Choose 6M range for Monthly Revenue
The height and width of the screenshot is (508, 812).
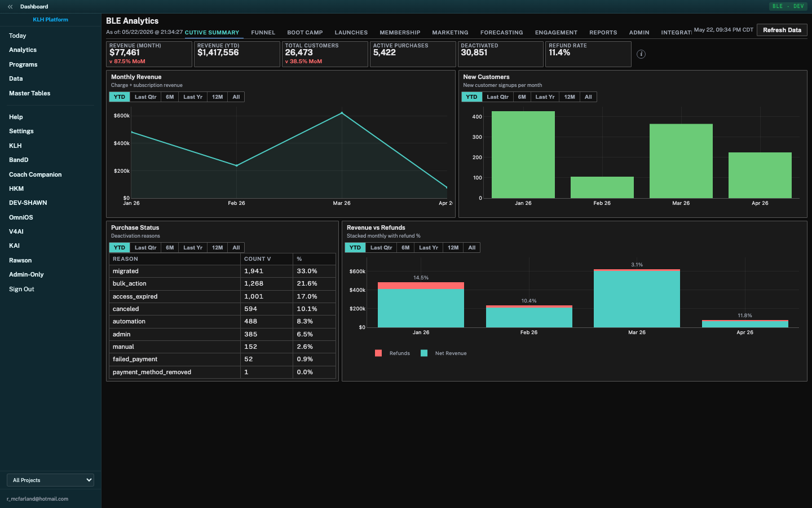click(170, 97)
